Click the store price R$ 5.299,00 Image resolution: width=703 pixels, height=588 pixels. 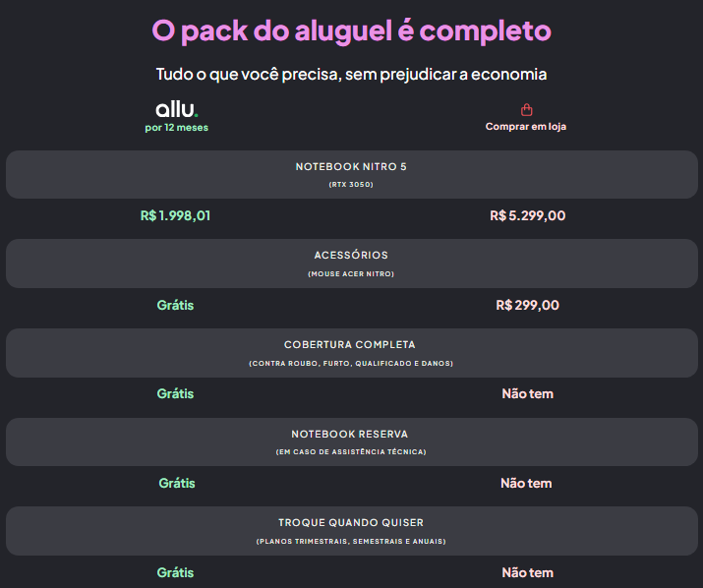(527, 216)
